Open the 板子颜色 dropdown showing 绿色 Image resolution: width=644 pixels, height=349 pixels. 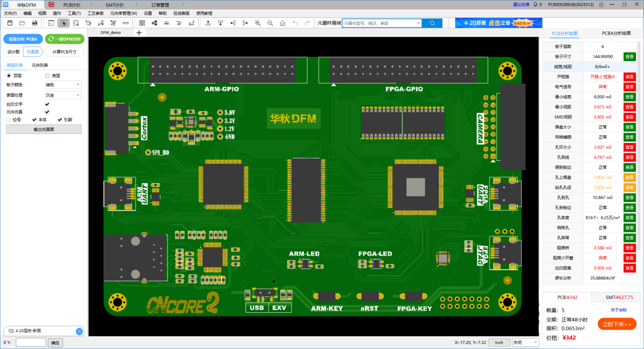click(63, 85)
